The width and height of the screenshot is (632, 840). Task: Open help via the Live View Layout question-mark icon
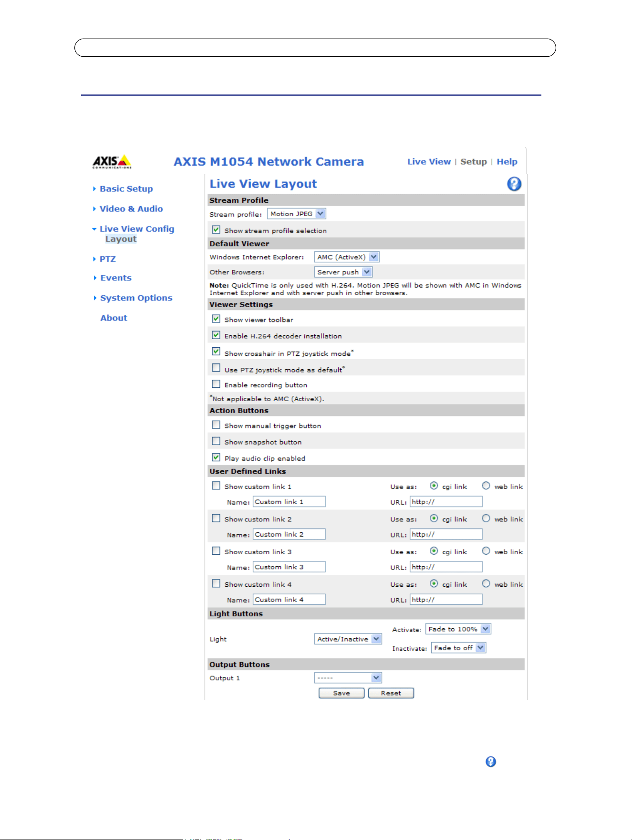coord(514,184)
